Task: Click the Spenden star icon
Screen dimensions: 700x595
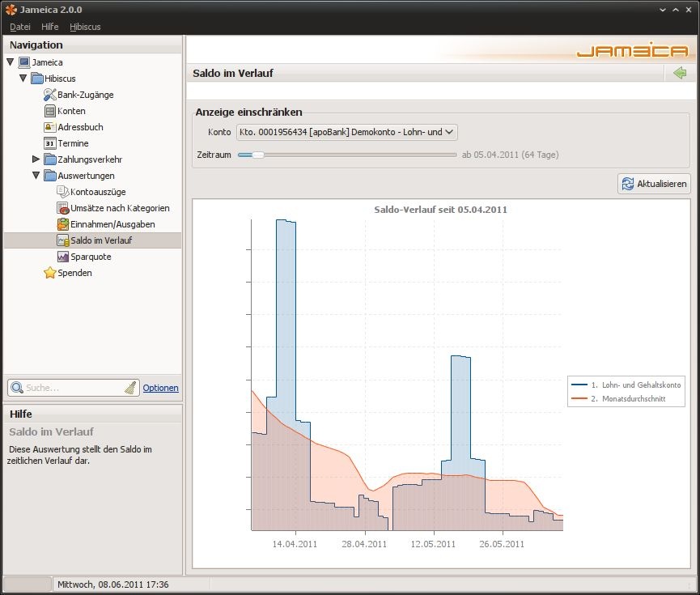Action: pos(50,273)
